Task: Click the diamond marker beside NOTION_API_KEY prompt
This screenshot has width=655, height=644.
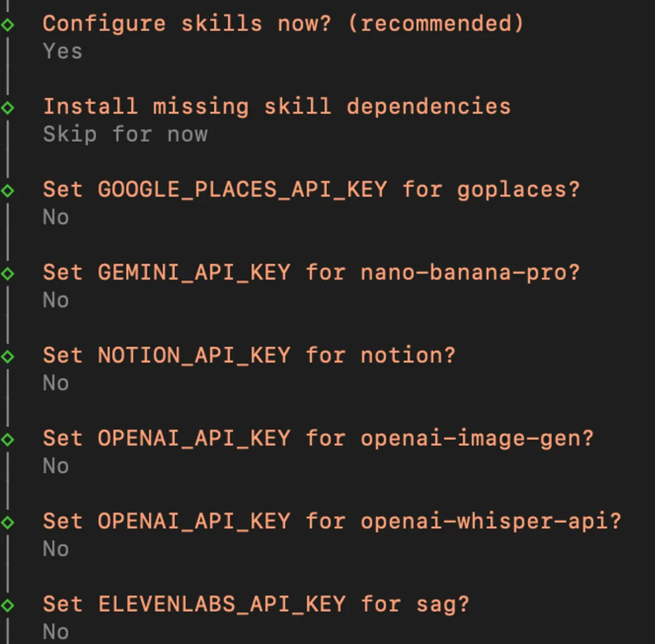Action: pyautogui.click(x=8, y=356)
